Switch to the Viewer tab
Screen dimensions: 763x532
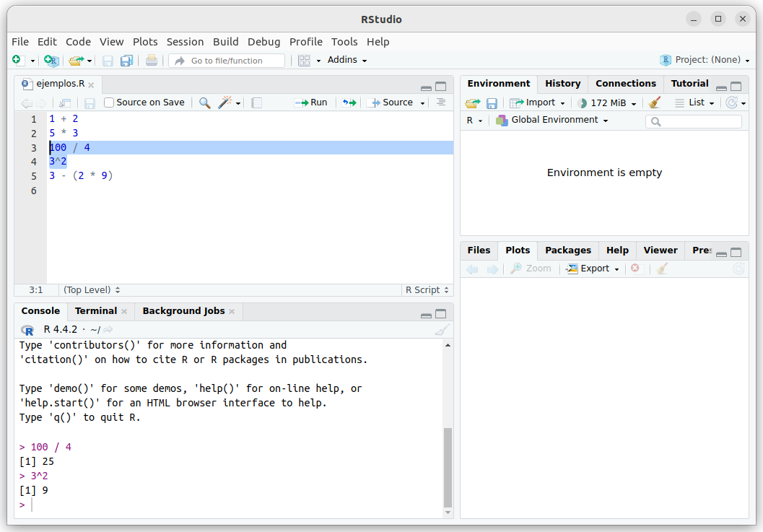coord(660,250)
